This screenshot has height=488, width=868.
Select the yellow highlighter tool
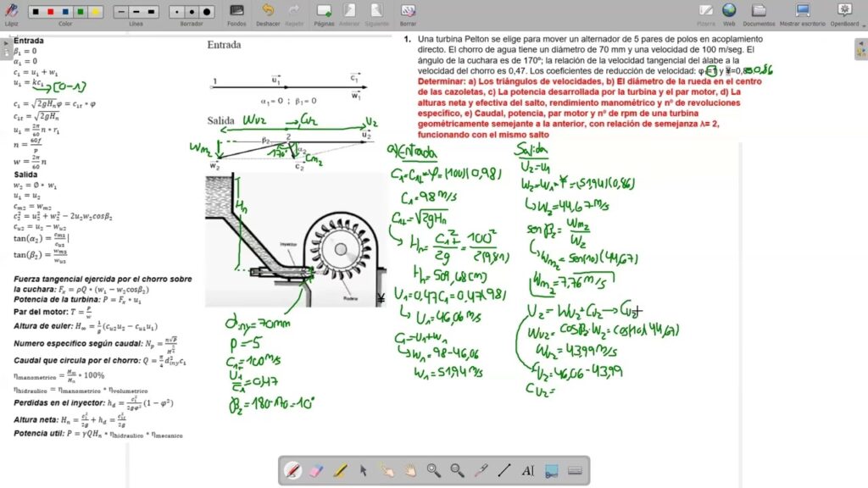point(340,470)
